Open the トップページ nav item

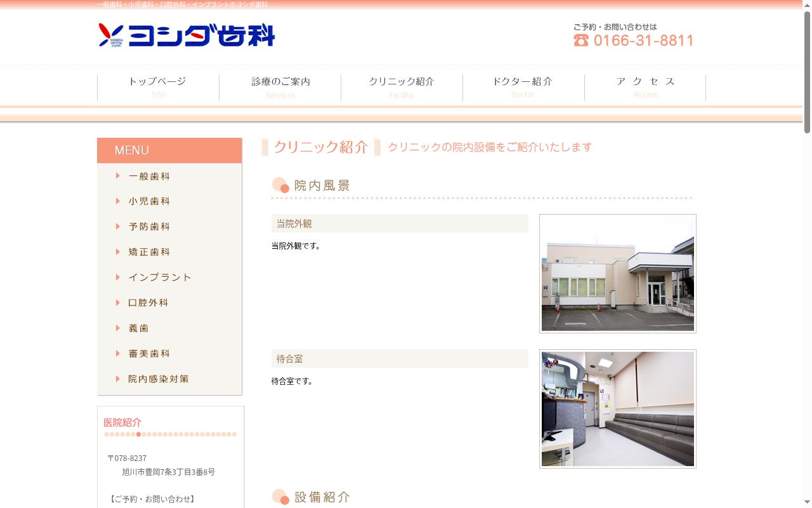(x=158, y=87)
